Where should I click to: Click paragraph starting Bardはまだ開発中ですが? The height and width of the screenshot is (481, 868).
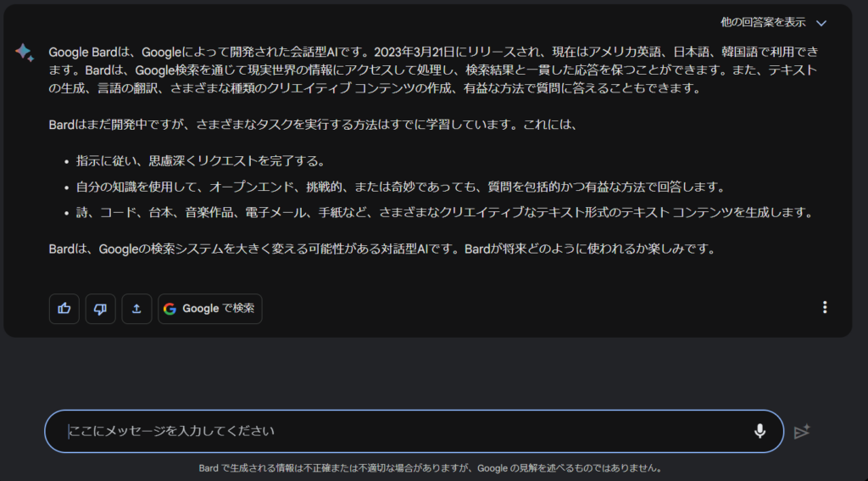click(314, 125)
